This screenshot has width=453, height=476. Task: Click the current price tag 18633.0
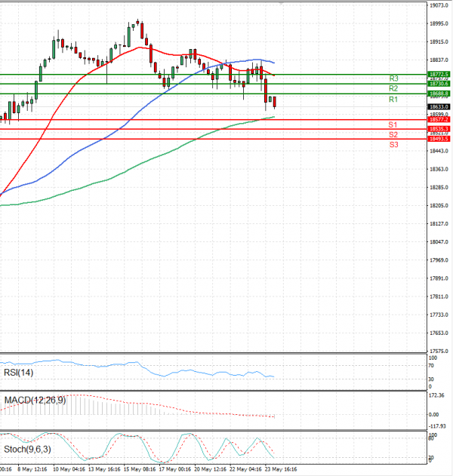[x=439, y=107]
